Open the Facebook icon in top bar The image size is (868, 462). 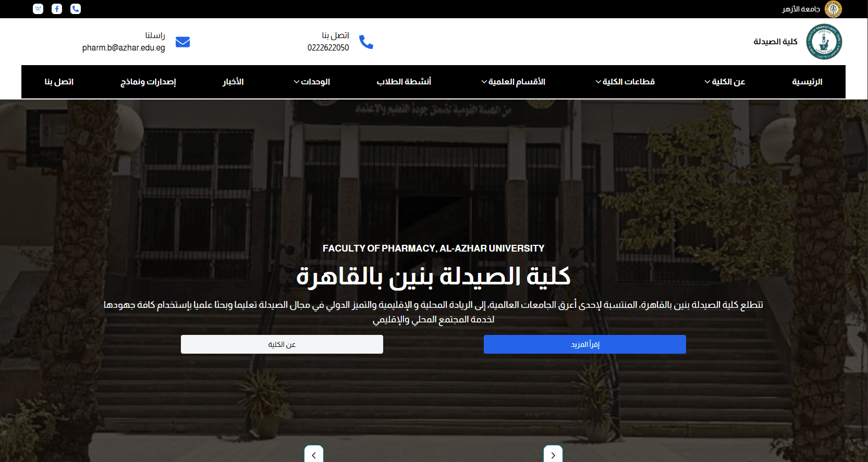coord(57,9)
